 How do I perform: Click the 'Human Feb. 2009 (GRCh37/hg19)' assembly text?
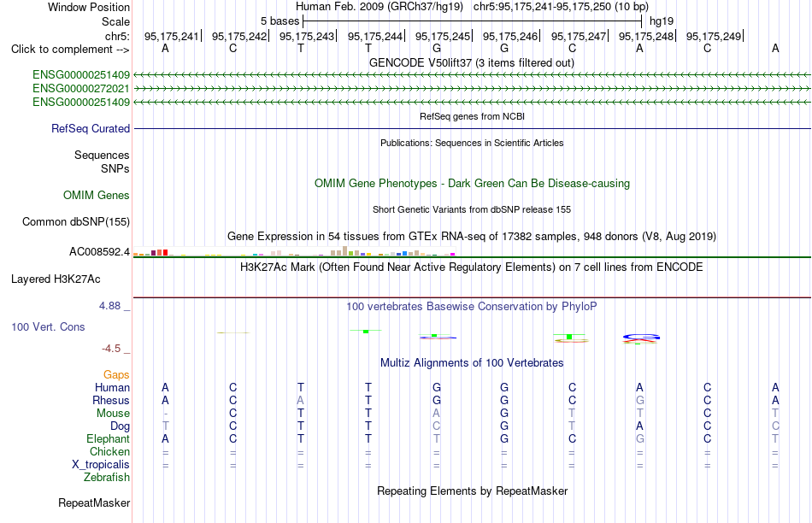(381, 7)
